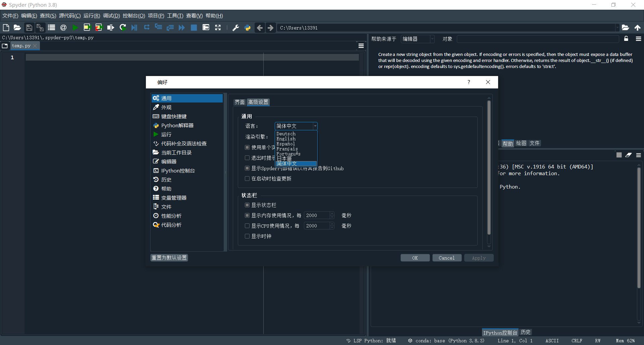This screenshot has height=345, width=644.
Task: Click 重置为默认设置 button
Action: (x=169, y=258)
